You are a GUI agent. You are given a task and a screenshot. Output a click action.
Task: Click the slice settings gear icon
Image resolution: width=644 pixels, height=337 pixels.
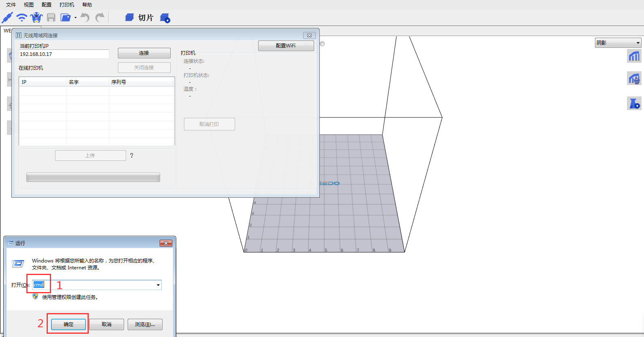pyautogui.click(x=165, y=18)
